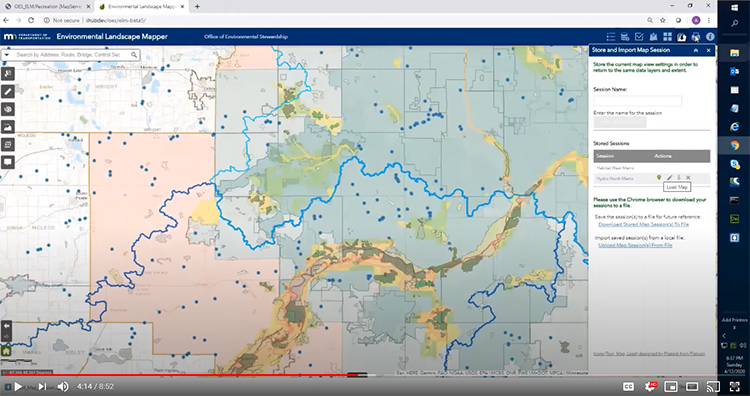This screenshot has height=396, width=750.
Task: Toggle theater mode
Action: click(692, 386)
